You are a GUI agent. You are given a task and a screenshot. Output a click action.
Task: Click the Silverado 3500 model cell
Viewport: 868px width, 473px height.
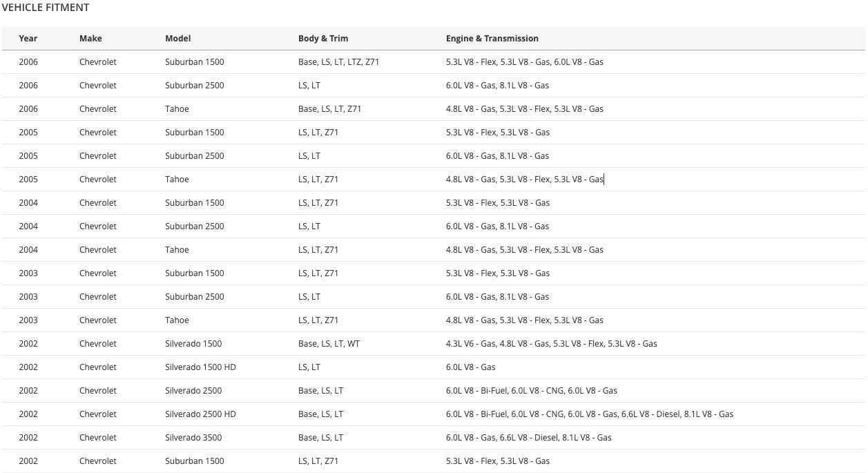coord(193,438)
